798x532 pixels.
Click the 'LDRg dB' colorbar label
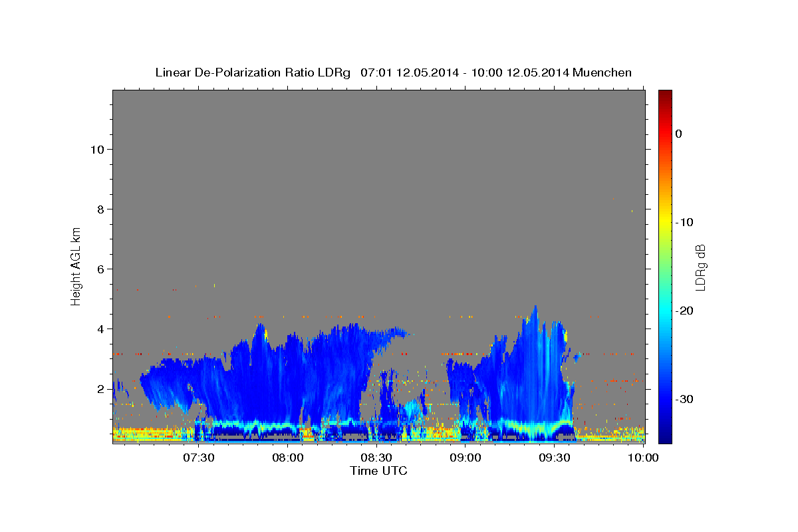click(x=700, y=267)
